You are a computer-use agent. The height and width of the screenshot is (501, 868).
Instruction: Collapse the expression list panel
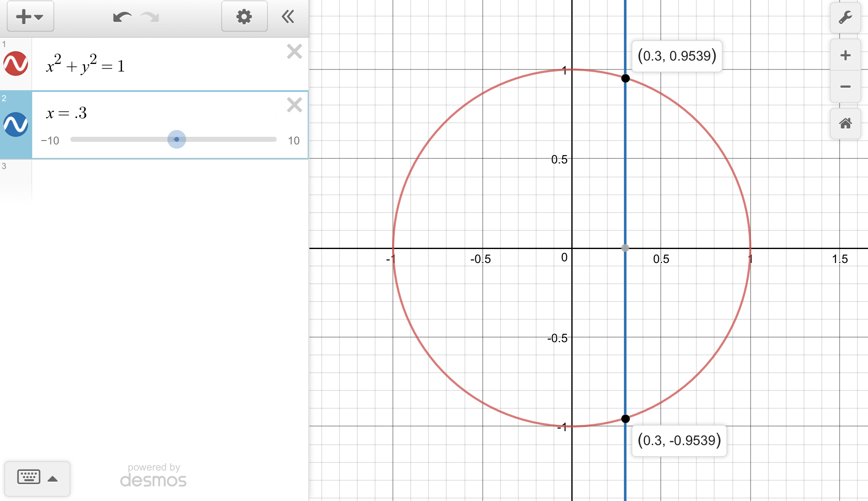click(288, 17)
